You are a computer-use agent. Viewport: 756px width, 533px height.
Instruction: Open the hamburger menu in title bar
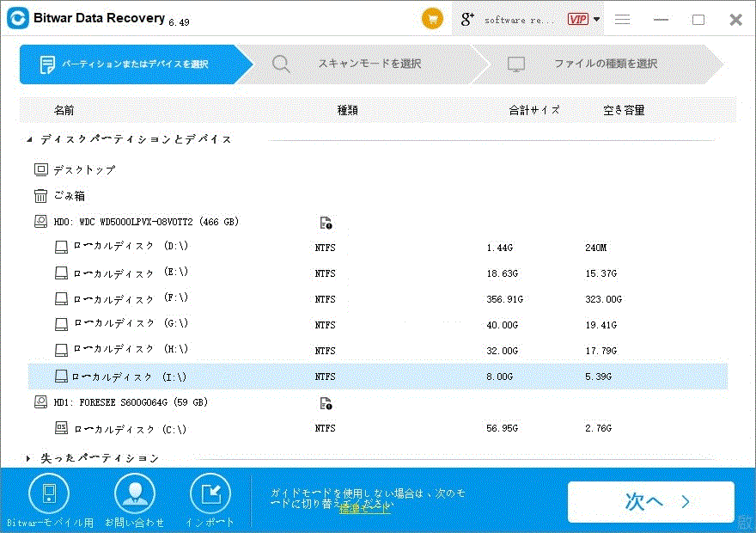tap(623, 20)
